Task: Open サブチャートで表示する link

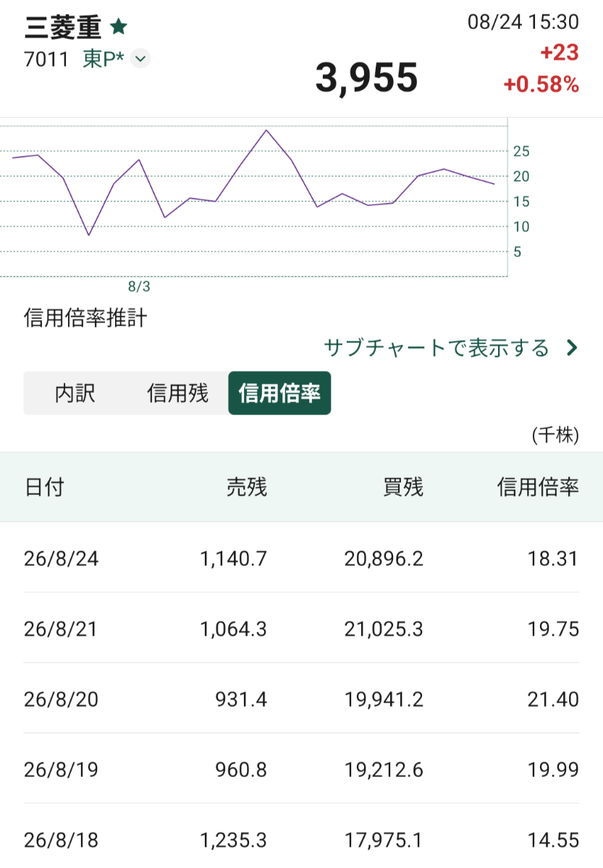Action: (437, 348)
